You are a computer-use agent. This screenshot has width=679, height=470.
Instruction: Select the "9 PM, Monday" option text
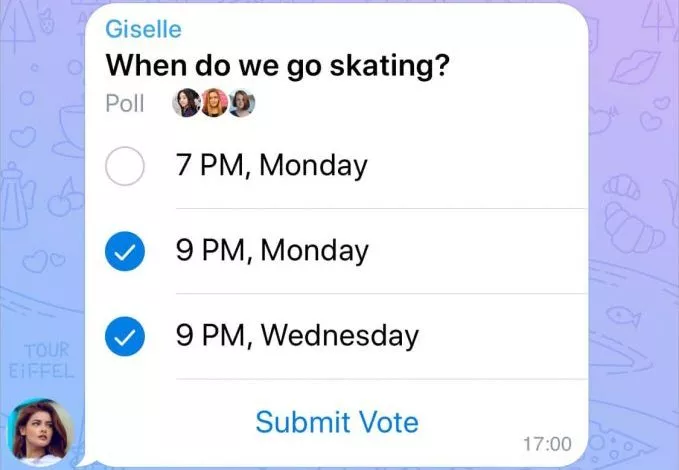[271, 250]
